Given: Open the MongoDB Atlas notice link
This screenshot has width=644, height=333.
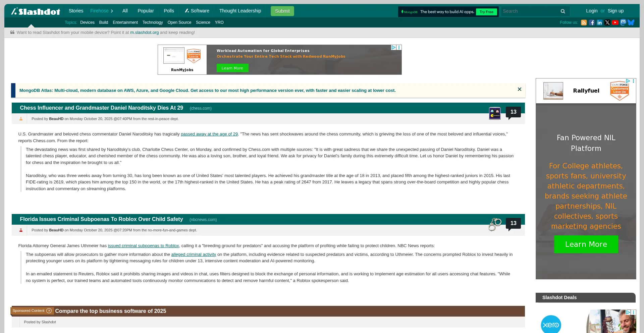Looking at the screenshot, I should pyautogui.click(x=207, y=91).
